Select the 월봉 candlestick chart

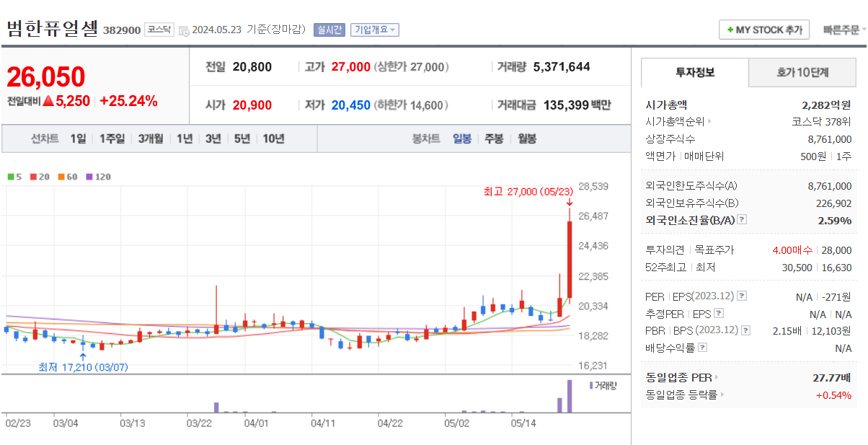point(527,138)
